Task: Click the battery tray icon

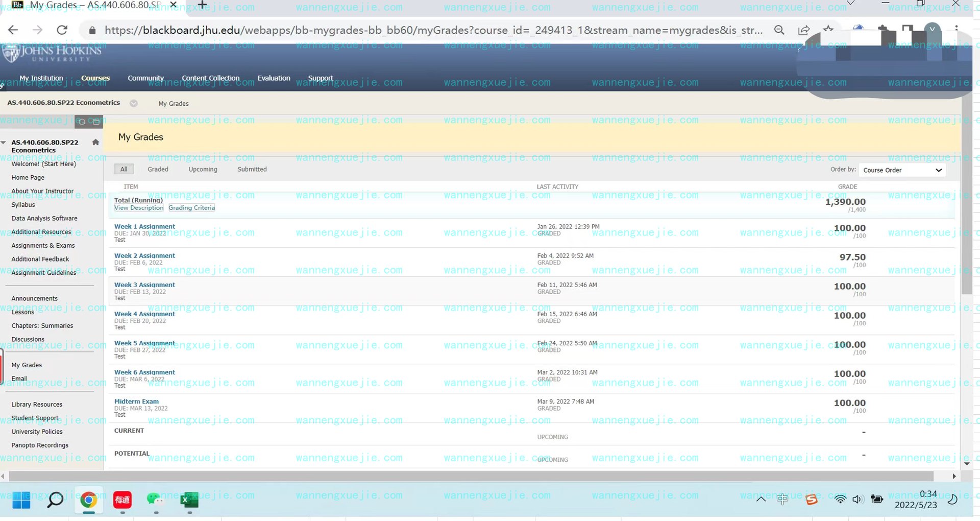Action: pos(877,500)
